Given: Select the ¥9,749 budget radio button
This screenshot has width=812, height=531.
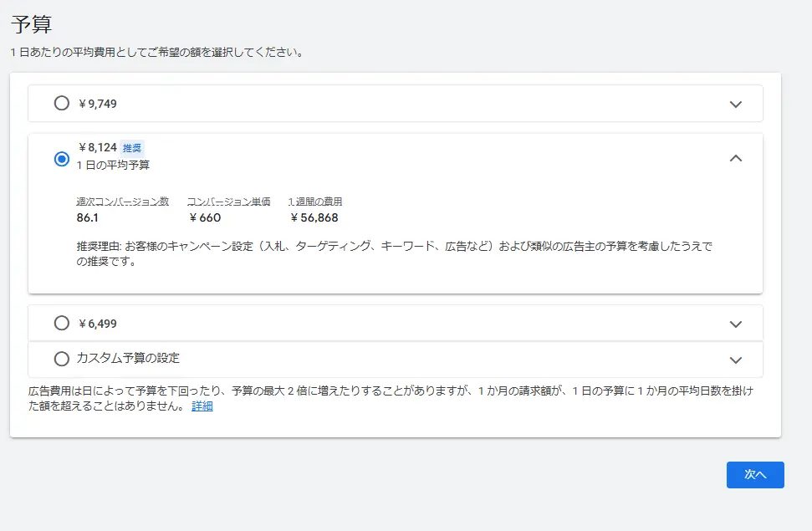Looking at the screenshot, I should pyautogui.click(x=61, y=103).
